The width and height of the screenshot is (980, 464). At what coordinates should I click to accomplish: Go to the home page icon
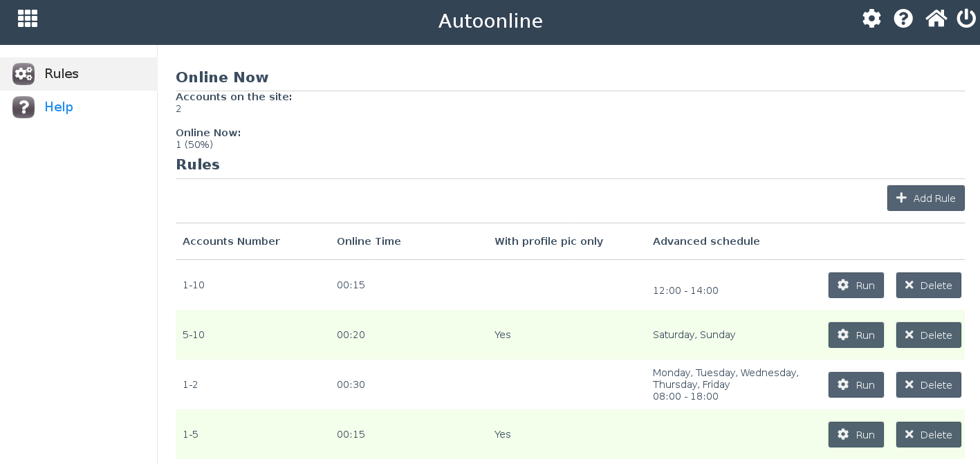tap(936, 19)
